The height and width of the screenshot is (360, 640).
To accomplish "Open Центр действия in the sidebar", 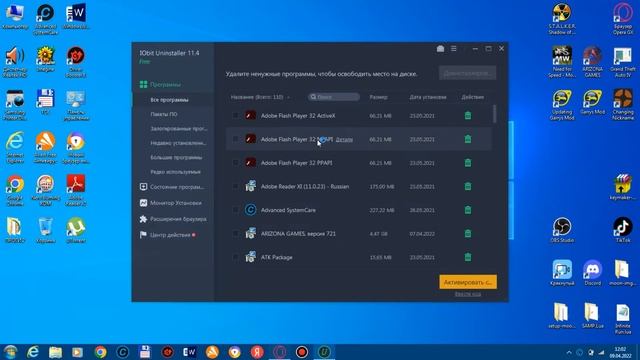I will pos(170,235).
